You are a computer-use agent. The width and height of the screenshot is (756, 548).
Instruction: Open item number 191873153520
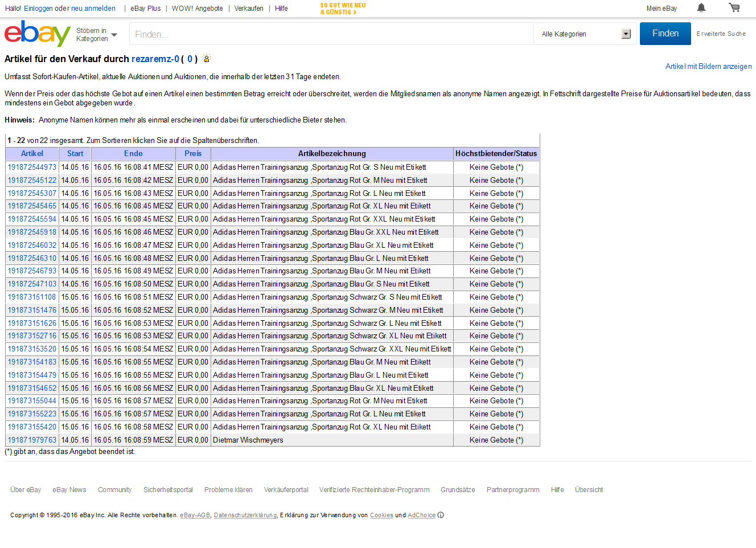(32, 349)
